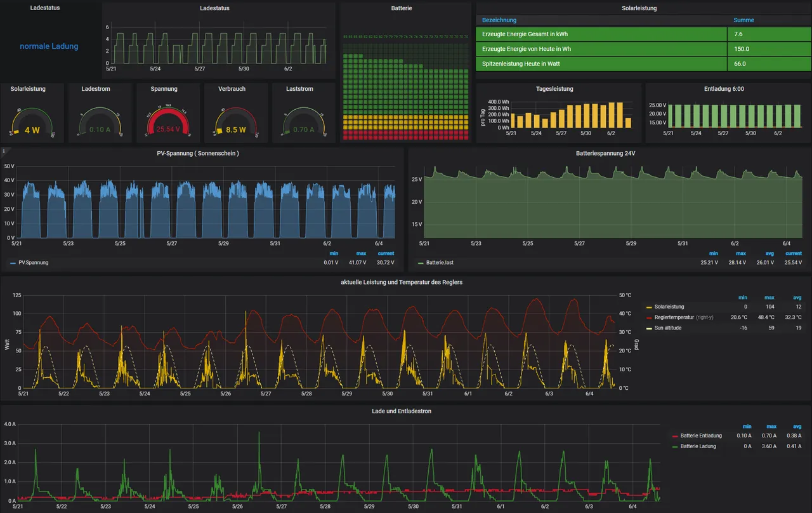Click the normale Ladung status text

point(49,46)
